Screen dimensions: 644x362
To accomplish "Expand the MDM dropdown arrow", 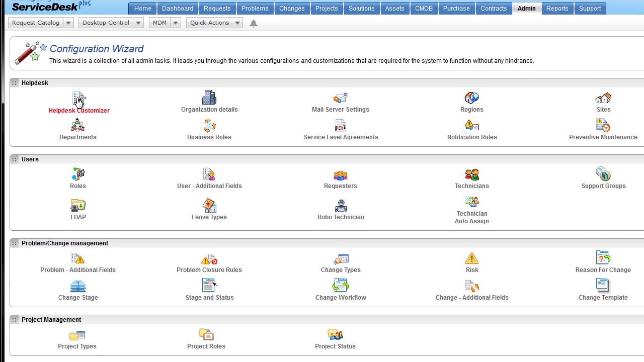I will (176, 23).
